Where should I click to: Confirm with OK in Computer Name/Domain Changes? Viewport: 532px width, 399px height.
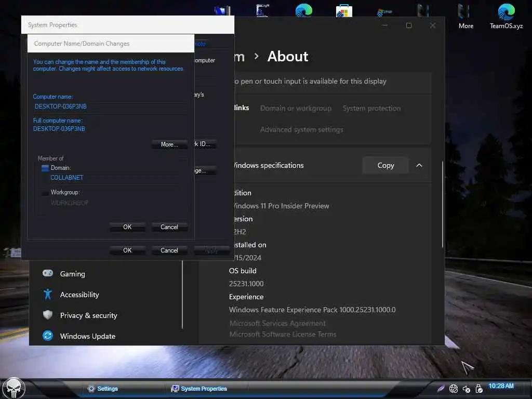click(127, 227)
